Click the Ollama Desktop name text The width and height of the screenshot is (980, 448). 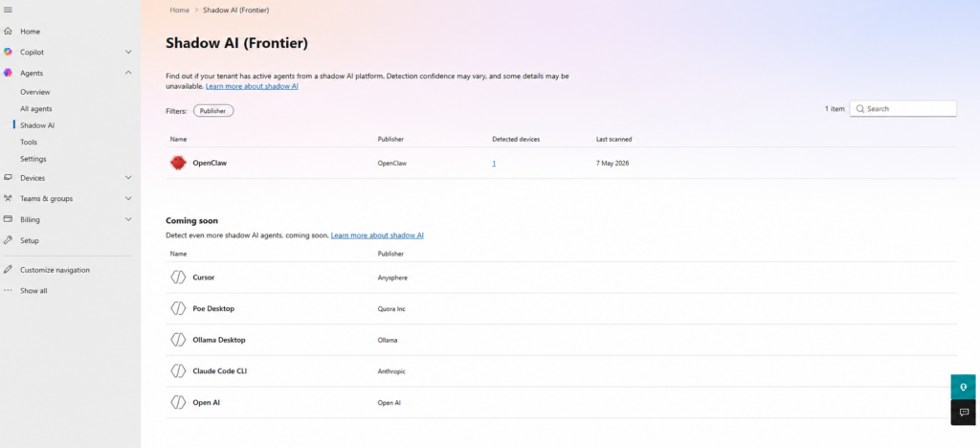[x=219, y=340]
